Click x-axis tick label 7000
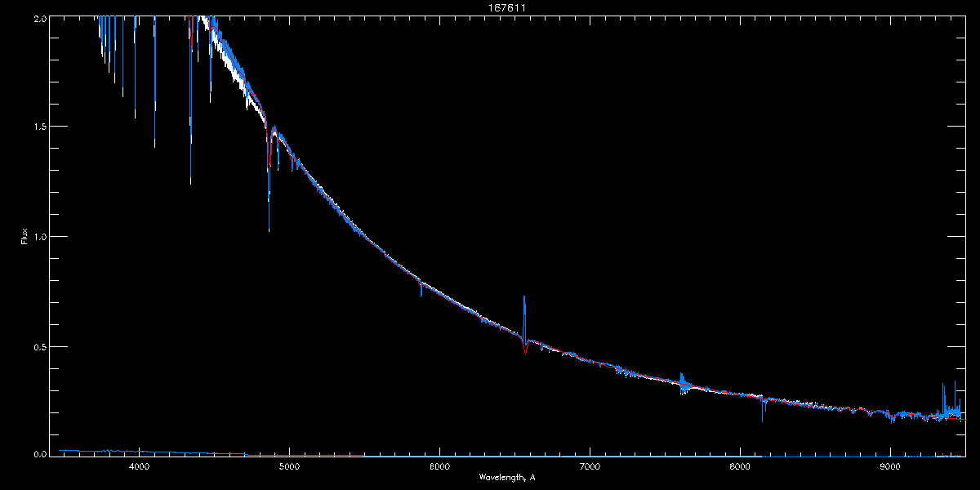This screenshot has height=490, width=980. 590,466
